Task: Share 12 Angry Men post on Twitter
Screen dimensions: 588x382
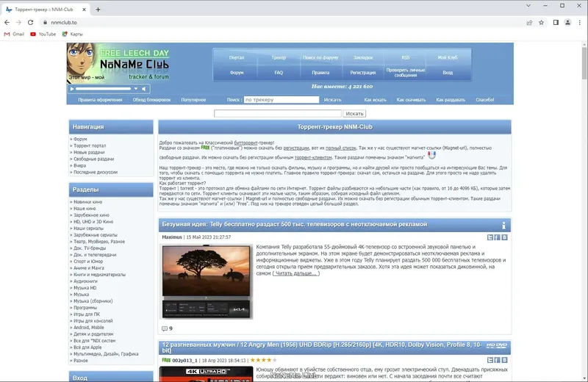Action: [x=490, y=360]
